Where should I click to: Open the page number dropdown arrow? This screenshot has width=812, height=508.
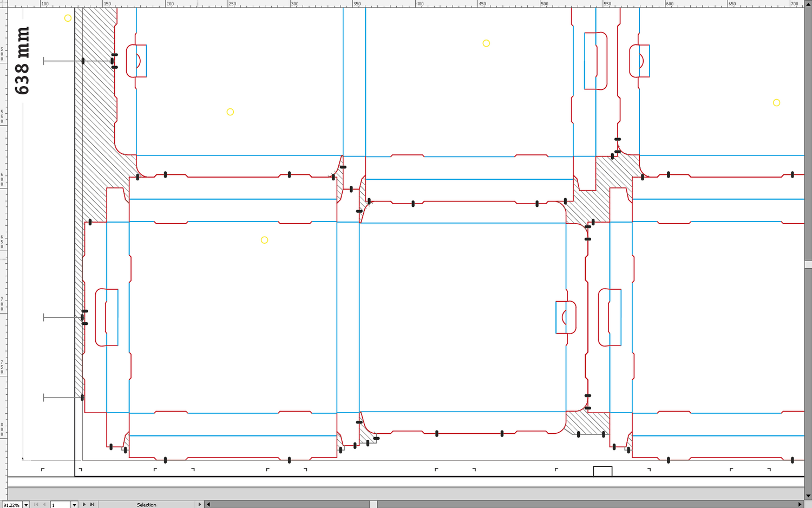pos(74,505)
